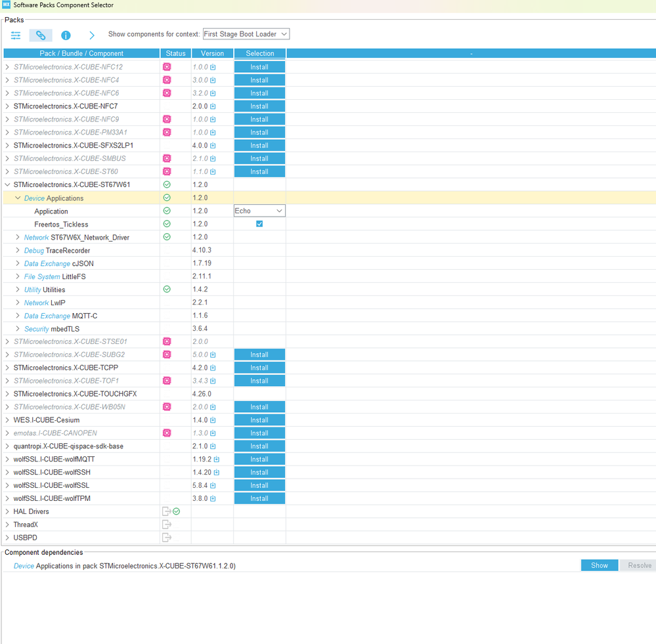Open the context dropdown First Stage Boot Loader

(x=246, y=34)
